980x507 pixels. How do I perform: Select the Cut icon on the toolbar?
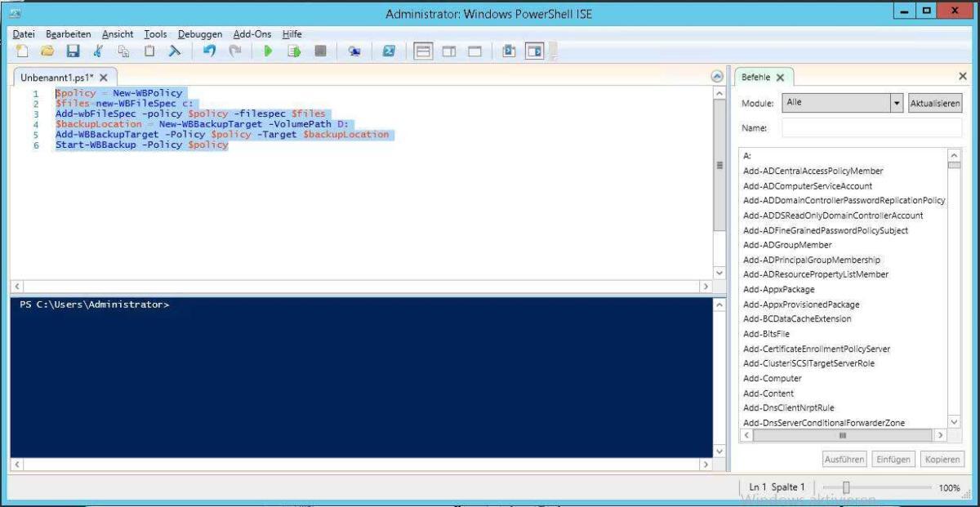click(x=98, y=51)
